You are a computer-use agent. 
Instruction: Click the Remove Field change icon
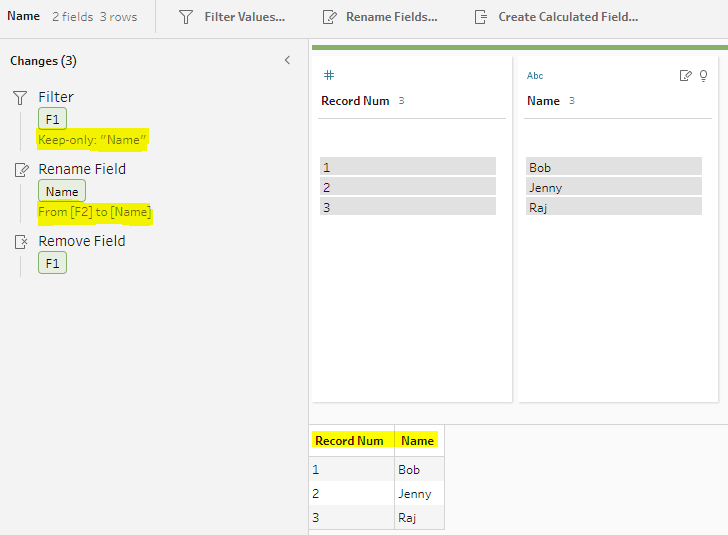click(20, 242)
